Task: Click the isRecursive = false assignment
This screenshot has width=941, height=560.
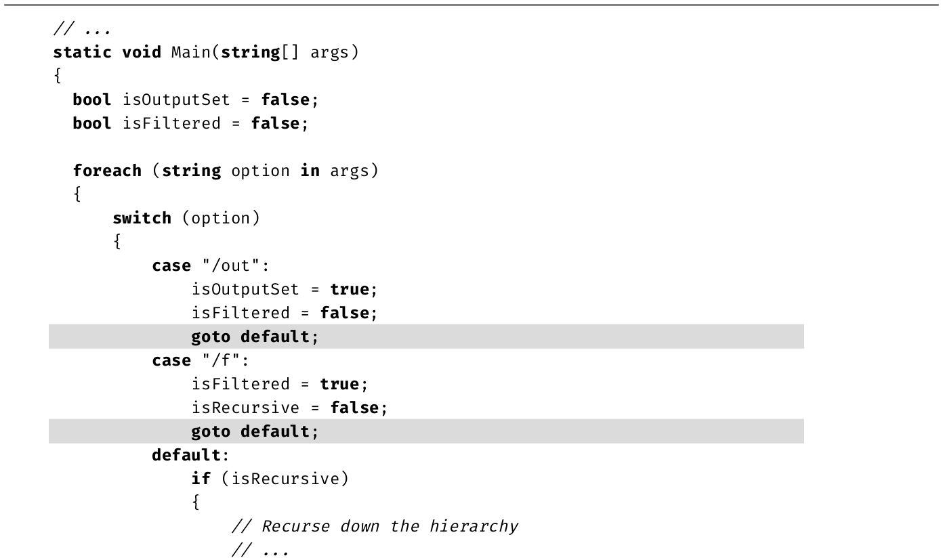Action: click(x=289, y=408)
